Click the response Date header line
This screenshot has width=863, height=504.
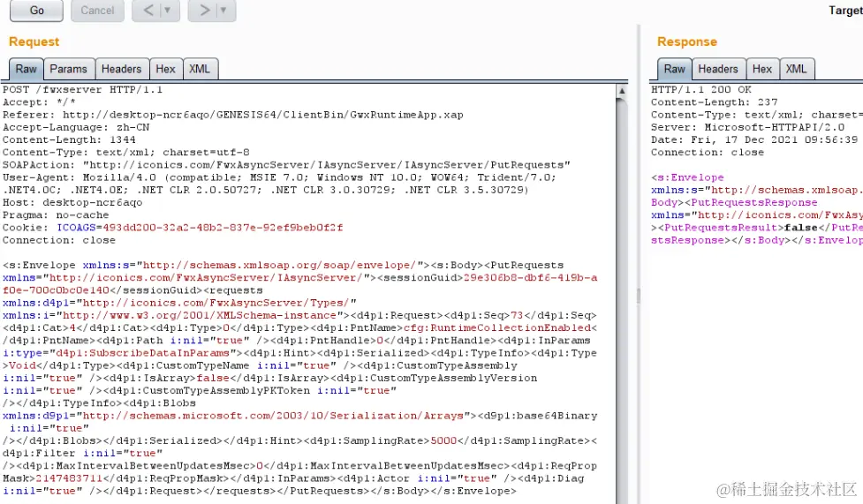(754, 139)
